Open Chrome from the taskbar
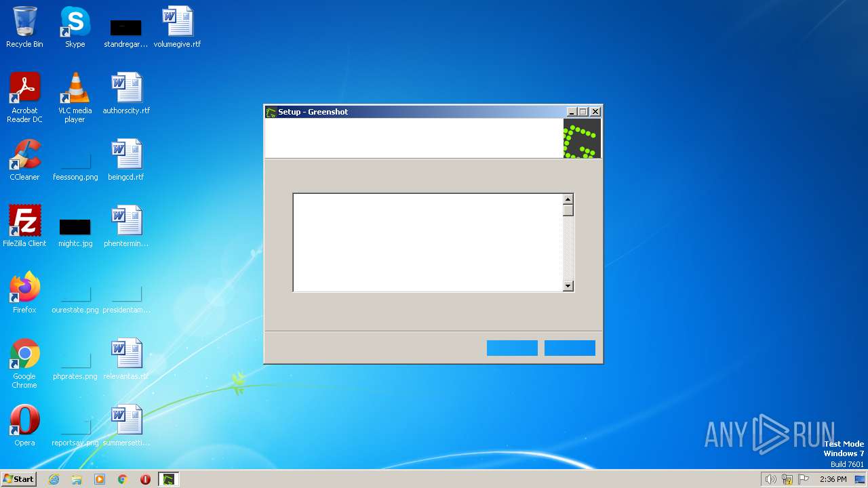 tap(123, 479)
